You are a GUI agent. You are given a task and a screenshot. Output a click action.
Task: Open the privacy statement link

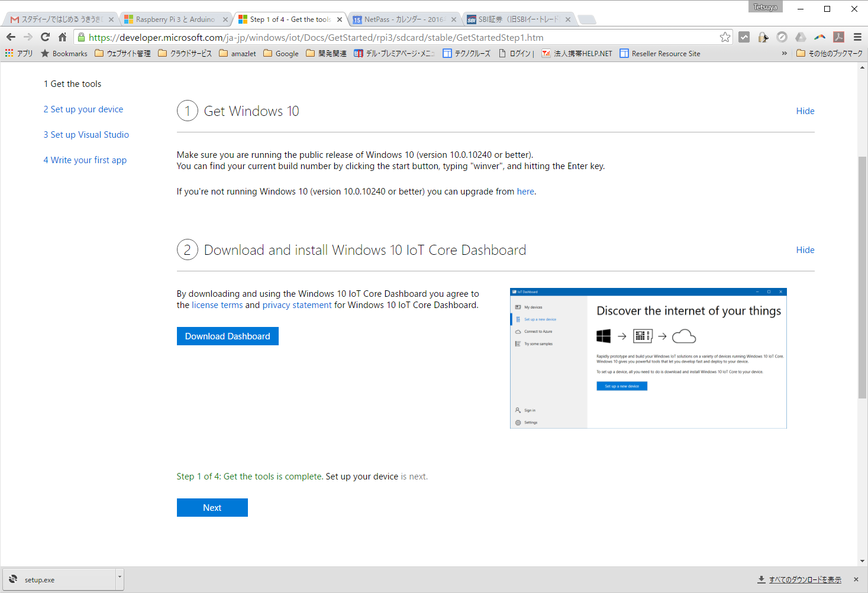click(x=297, y=305)
